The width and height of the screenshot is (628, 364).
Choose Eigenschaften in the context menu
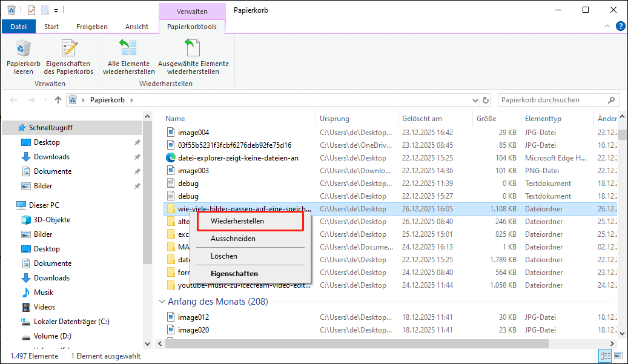pyautogui.click(x=234, y=274)
